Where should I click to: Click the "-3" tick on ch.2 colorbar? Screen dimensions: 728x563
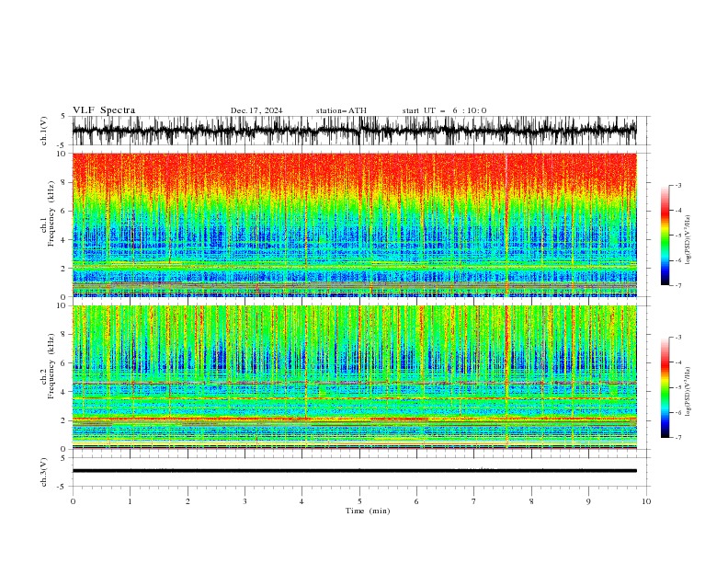click(678, 338)
